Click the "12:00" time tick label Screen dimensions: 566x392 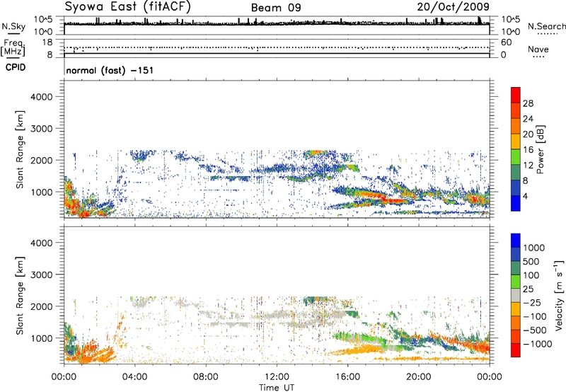click(277, 377)
